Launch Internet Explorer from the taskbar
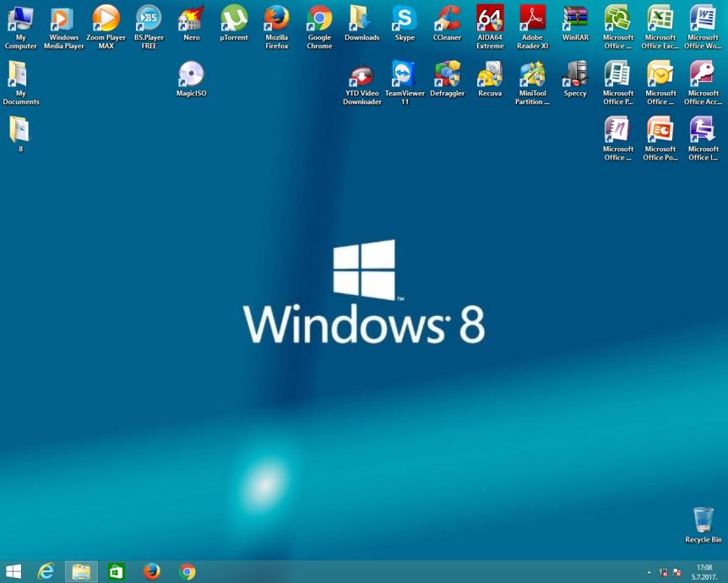 click(x=46, y=572)
